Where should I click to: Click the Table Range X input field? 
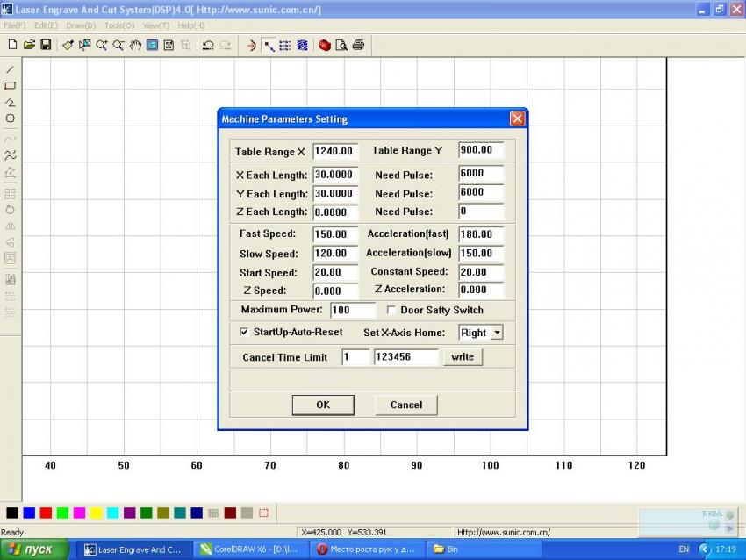pyautogui.click(x=334, y=151)
